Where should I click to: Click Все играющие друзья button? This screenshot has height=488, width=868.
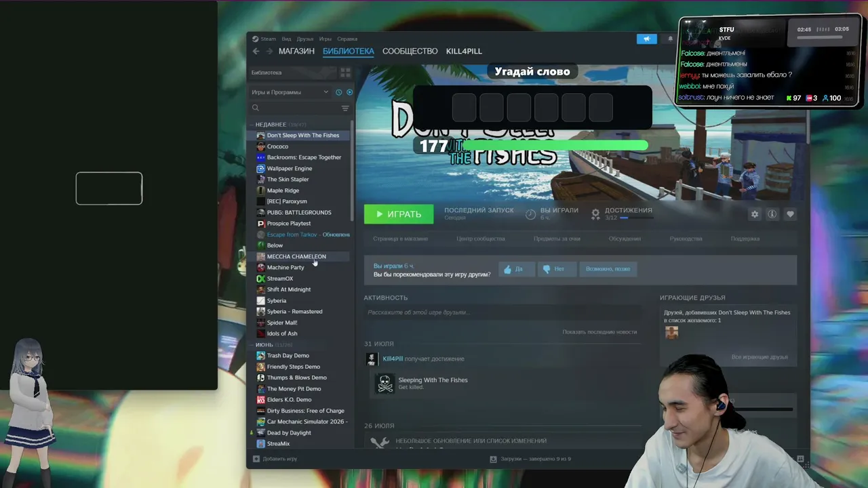point(759,357)
